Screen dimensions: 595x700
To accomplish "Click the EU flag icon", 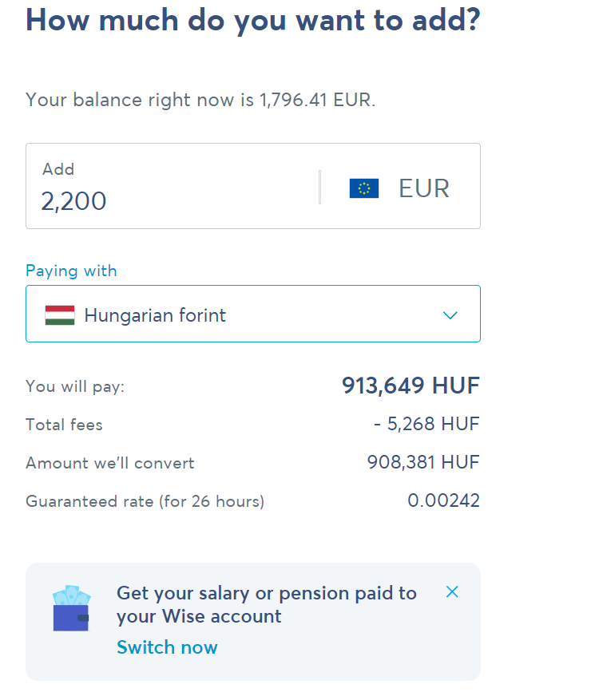I will coord(364,188).
